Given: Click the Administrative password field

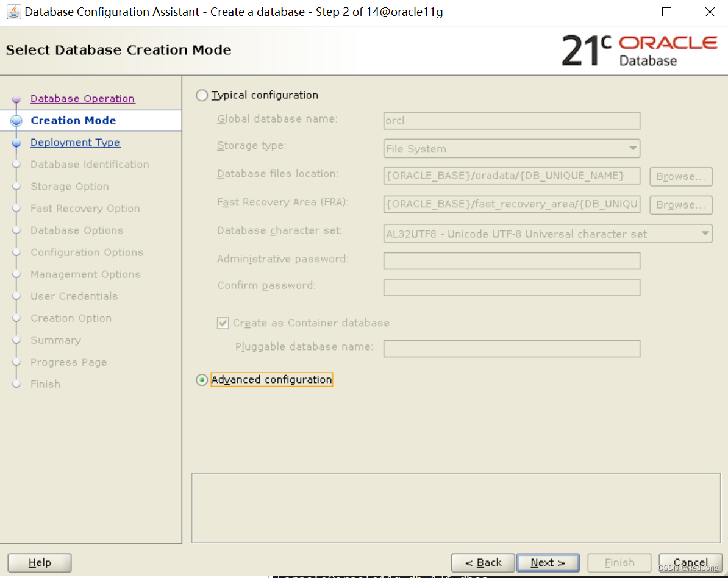Looking at the screenshot, I should [x=512, y=261].
